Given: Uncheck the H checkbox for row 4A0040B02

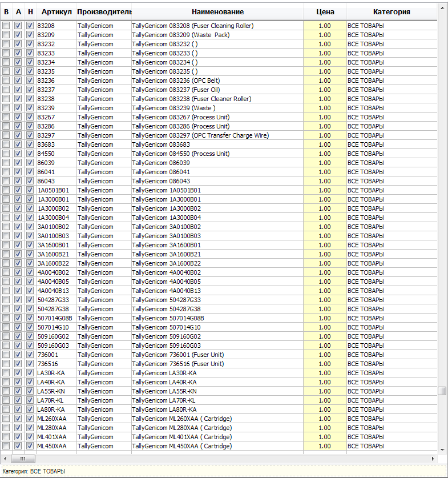Looking at the screenshot, I should pyautogui.click(x=30, y=272).
